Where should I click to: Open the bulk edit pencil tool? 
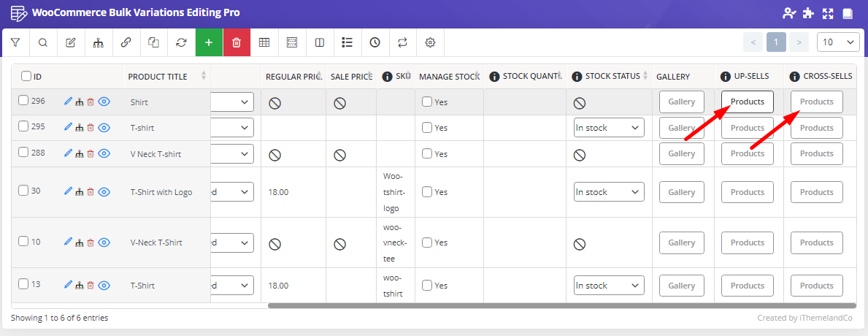coord(71,42)
